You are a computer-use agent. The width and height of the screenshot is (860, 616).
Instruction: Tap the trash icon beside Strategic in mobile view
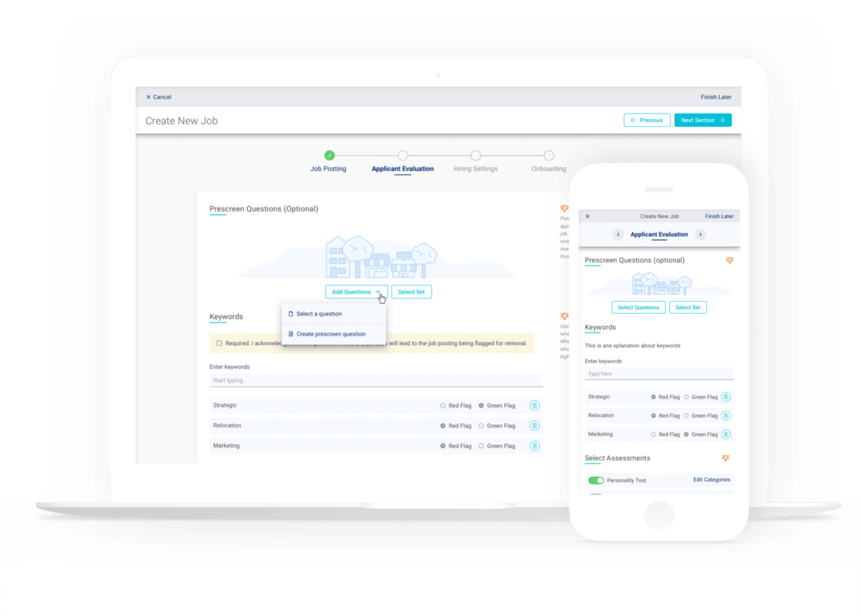click(x=726, y=397)
